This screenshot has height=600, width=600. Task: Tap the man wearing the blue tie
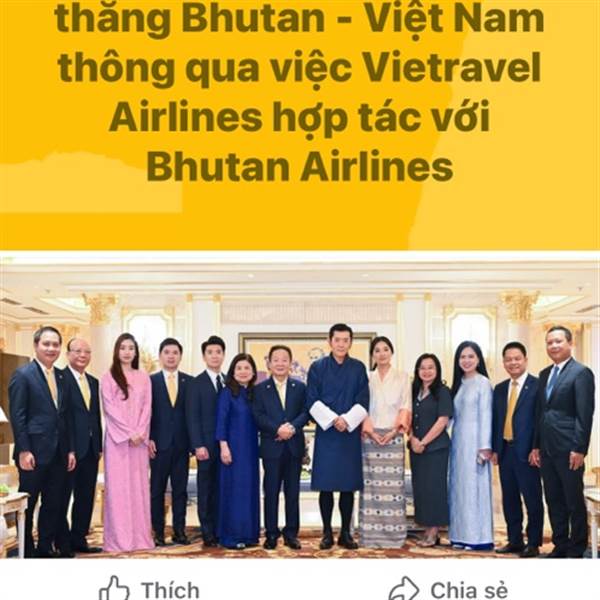click(564, 440)
